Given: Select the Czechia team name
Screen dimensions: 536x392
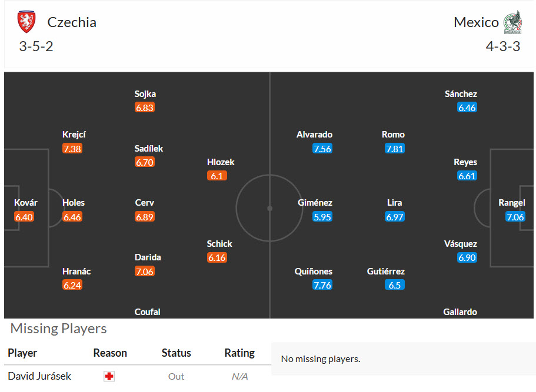Looking at the screenshot, I should (x=72, y=22).
